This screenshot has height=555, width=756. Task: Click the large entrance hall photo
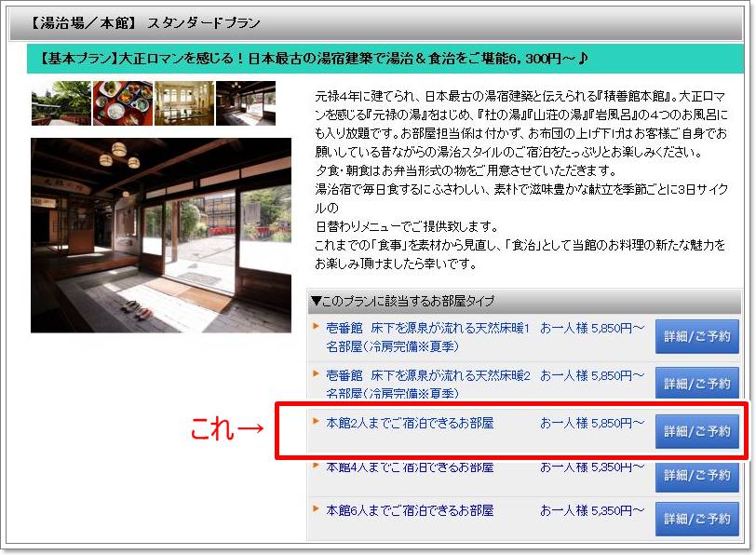pyautogui.click(x=161, y=236)
